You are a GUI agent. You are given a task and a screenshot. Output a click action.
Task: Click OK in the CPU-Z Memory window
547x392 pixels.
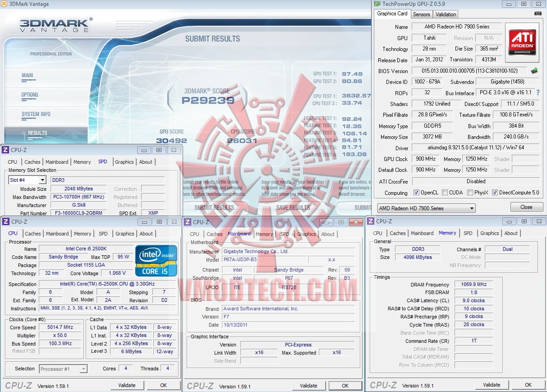pos(528,385)
